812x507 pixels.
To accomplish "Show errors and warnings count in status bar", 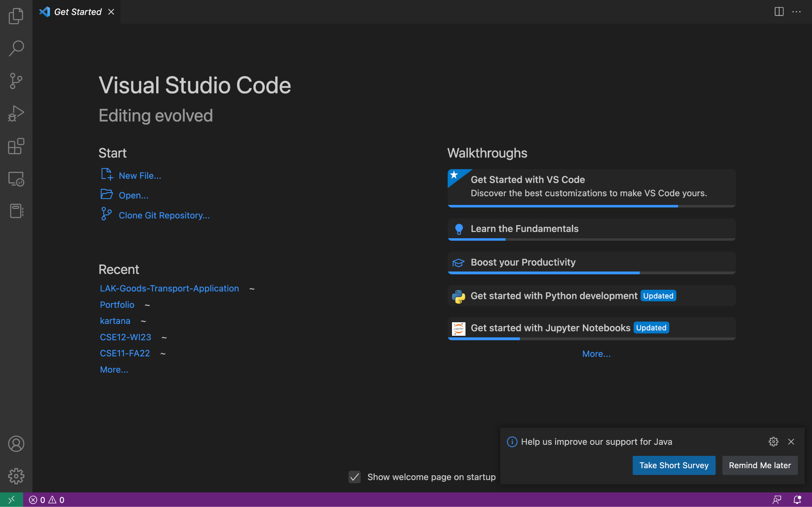I will [x=46, y=500].
